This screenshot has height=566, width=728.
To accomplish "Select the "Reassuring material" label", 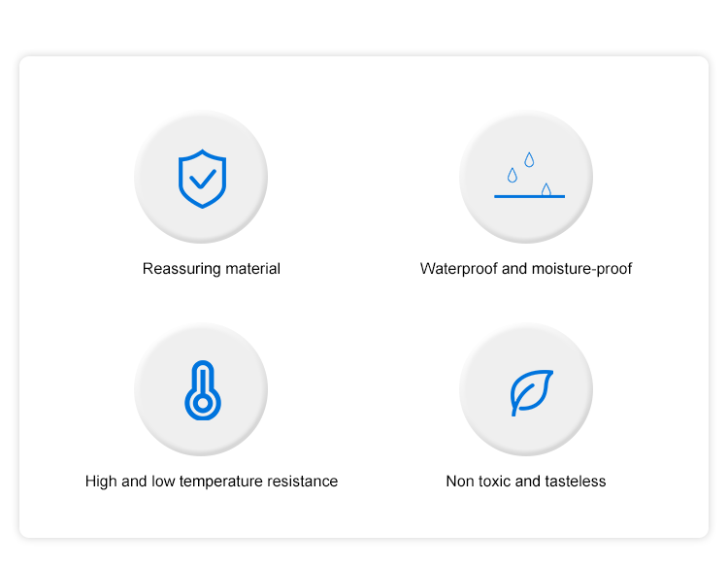I will 212,269.
